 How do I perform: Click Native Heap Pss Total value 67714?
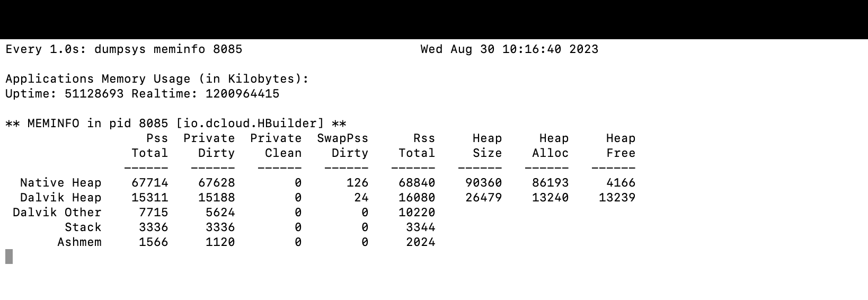(x=149, y=183)
